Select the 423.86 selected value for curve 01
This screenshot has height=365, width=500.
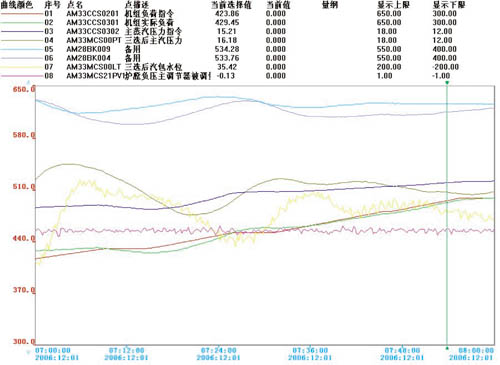(227, 14)
